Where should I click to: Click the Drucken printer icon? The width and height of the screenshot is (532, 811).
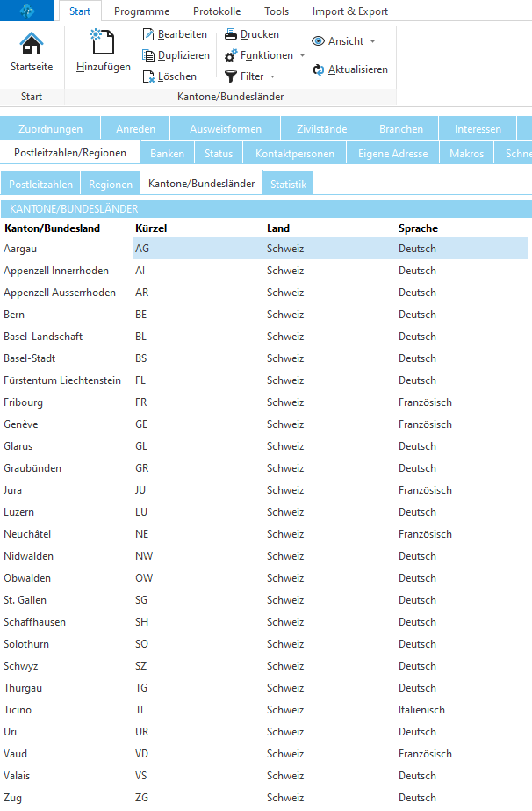(231, 34)
